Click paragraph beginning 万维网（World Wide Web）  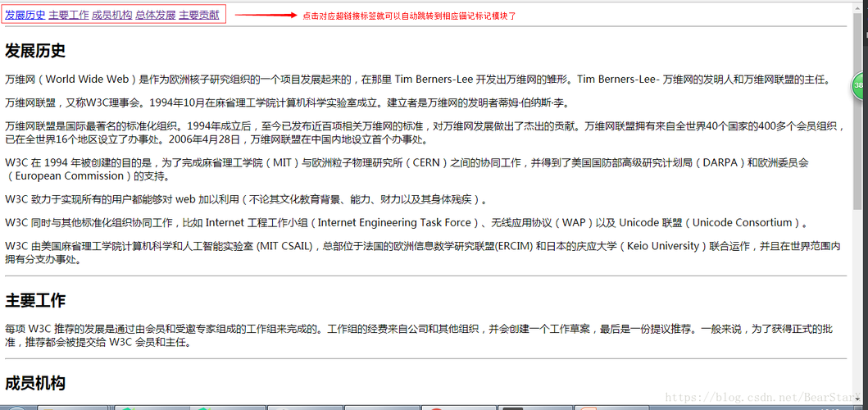click(x=418, y=80)
